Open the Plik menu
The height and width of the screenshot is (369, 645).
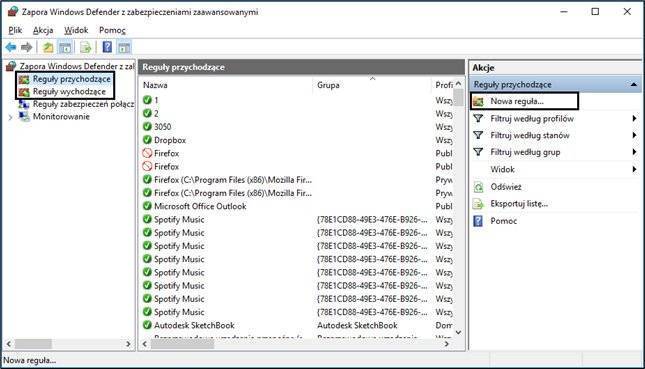tap(15, 30)
